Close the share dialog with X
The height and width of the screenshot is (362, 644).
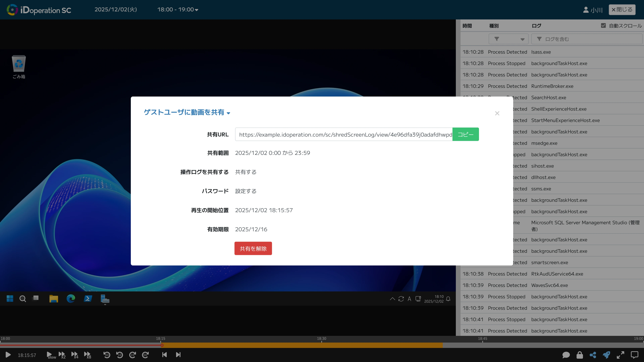pos(497,113)
